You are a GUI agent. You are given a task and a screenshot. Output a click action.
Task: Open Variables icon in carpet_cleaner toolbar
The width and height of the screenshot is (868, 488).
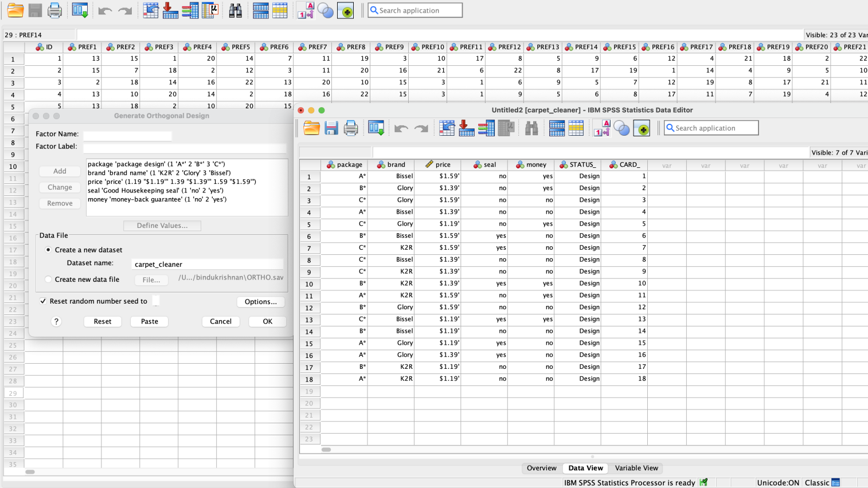[x=486, y=128]
